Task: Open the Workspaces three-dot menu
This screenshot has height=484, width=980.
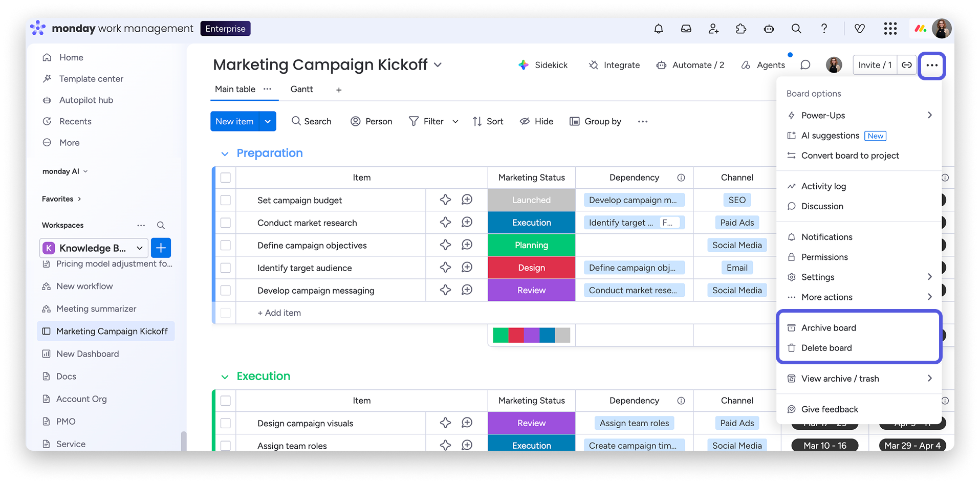Action: 141,225
